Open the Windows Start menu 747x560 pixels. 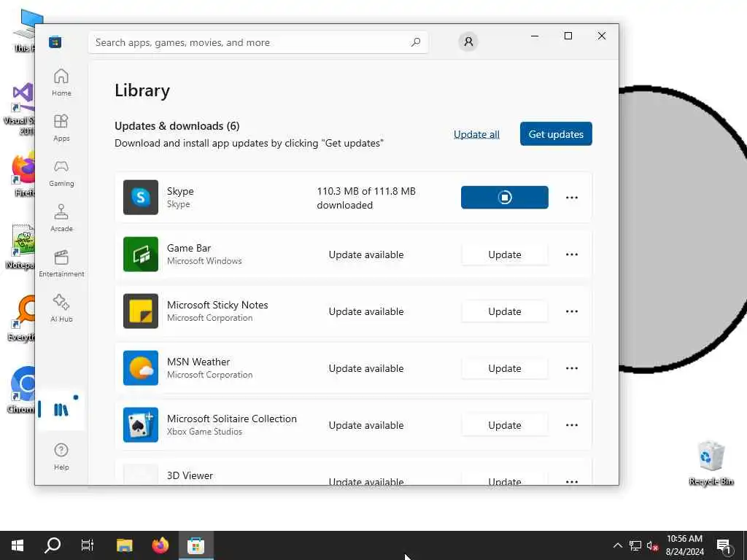18,545
